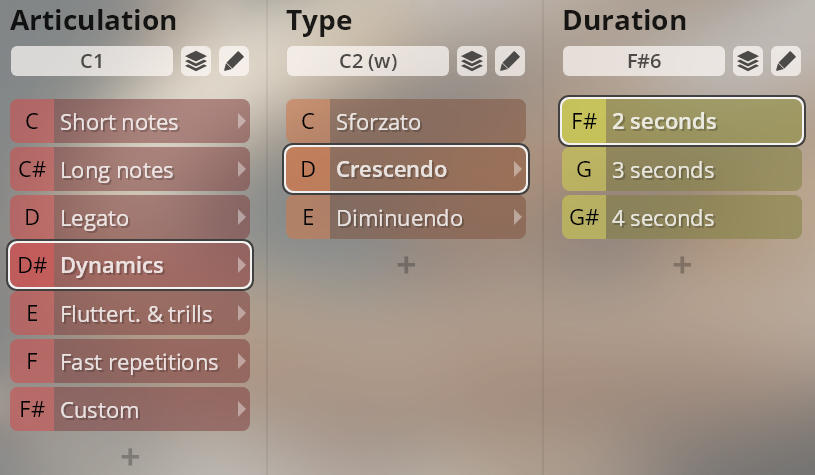Click the pencil edit icon under Duration

786,61
